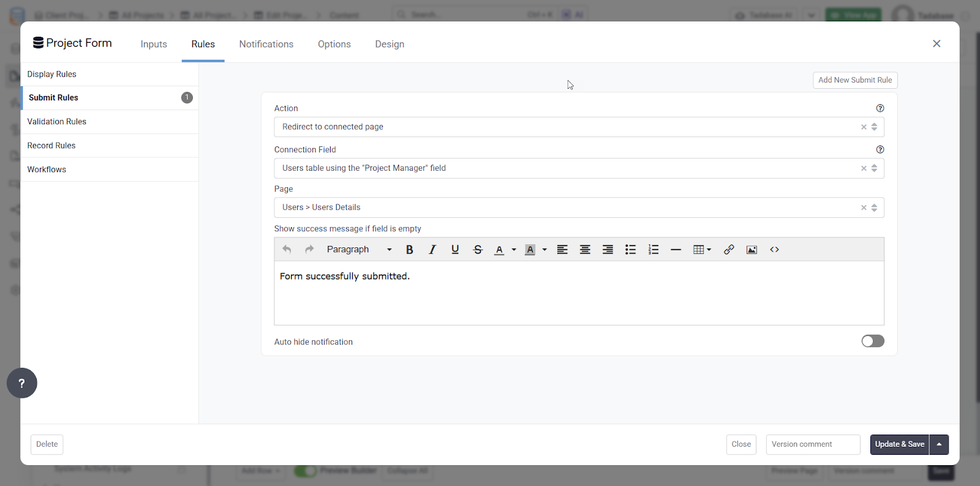Toggle bold formatting in the editor

point(410,250)
